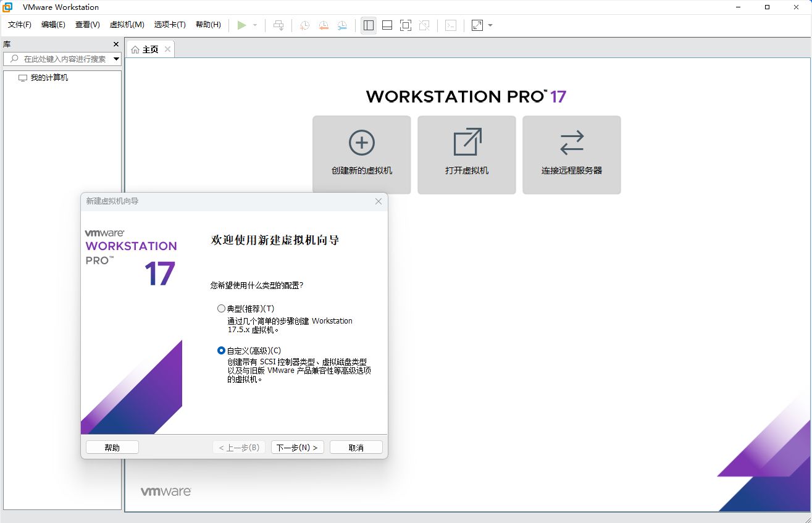Expand the power options dropdown arrow
The image size is (812, 523).
click(255, 25)
